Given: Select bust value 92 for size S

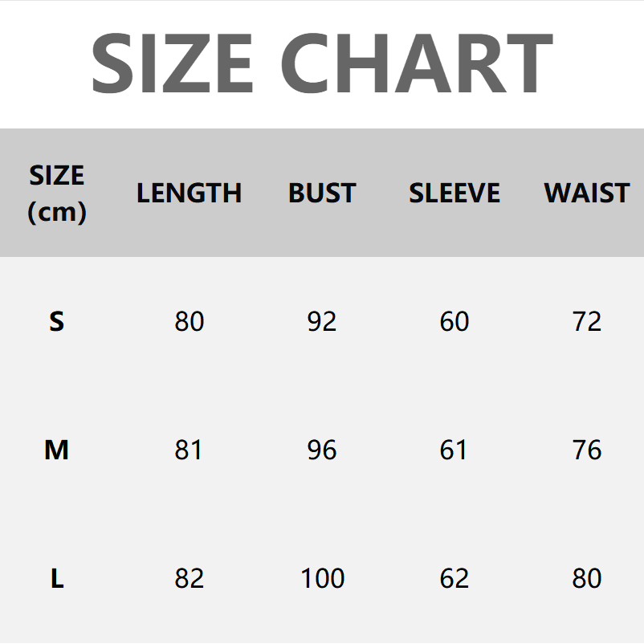Looking at the screenshot, I should [x=322, y=322].
